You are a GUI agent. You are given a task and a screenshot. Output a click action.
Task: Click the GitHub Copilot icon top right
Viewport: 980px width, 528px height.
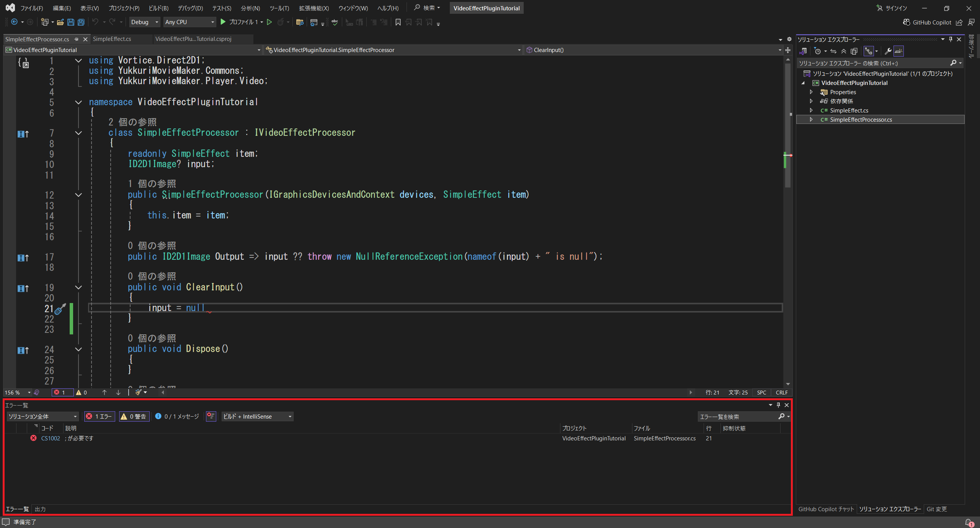click(x=906, y=22)
